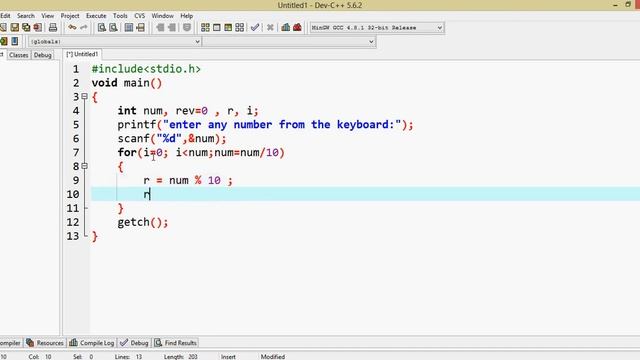
Task: Click the Sel: 0 status entry
Action: point(83,356)
